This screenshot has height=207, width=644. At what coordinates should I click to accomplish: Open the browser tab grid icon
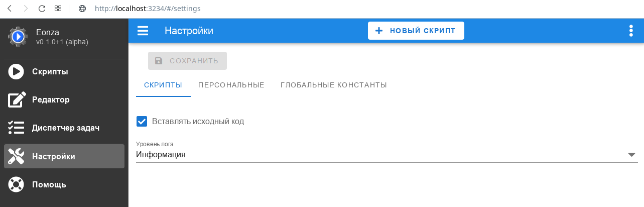pyautogui.click(x=58, y=9)
